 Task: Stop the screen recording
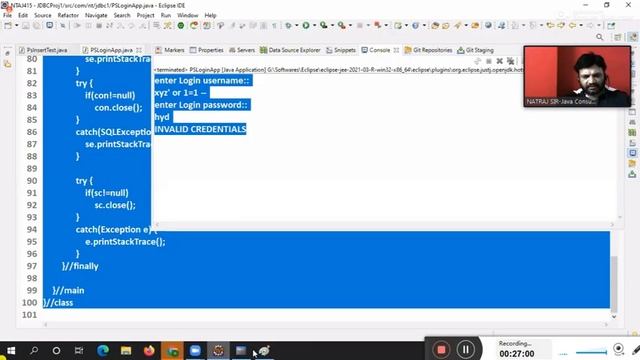[x=441, y=349]
